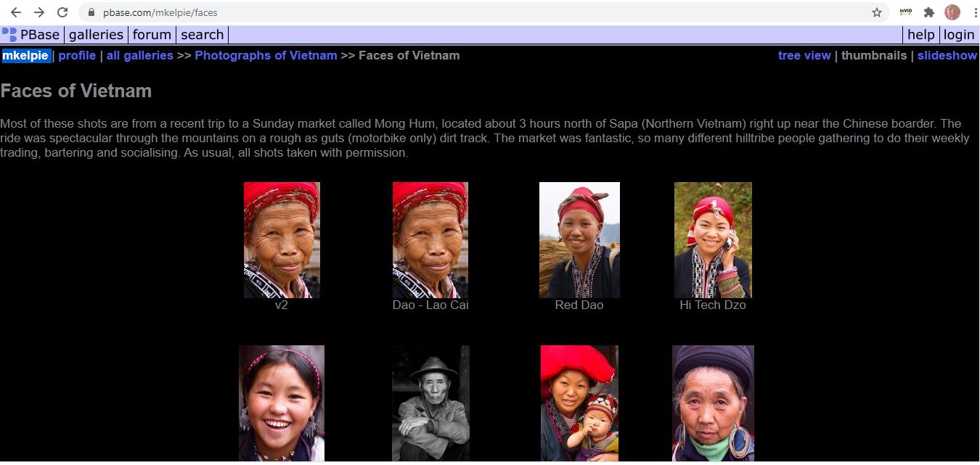Click the address bar URL field
This screenshot has height=465, width=980.
436,12
